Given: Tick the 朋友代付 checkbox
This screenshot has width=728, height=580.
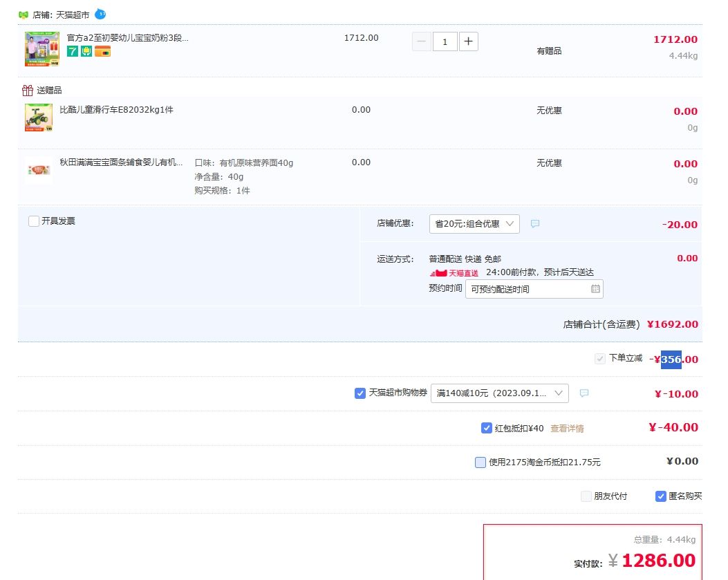Looking at the screenshot, I should pyautogui.click(x=586, y=496).
